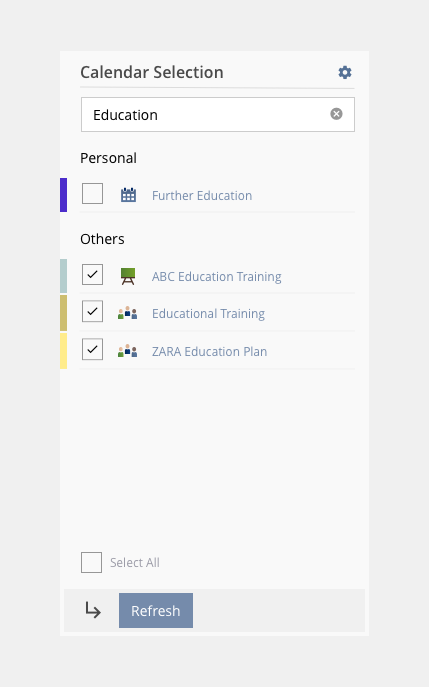Click the purple Further Education color bar
The image size is (429, 687).
(64, 195)
